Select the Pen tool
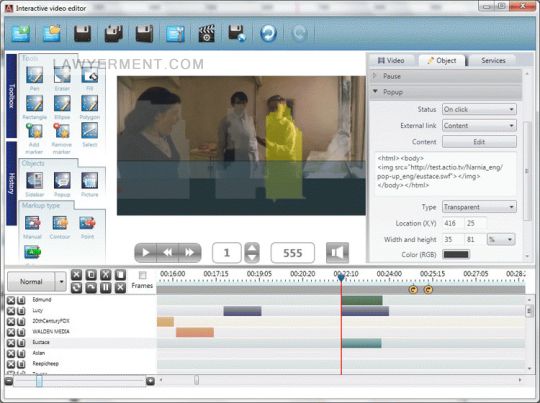Image resolution: width=540 pixels, height=403 pixels. [34, 75]
